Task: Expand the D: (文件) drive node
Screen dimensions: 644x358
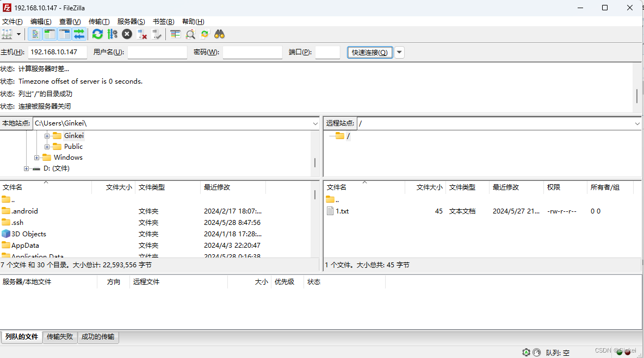Action: 26,168
